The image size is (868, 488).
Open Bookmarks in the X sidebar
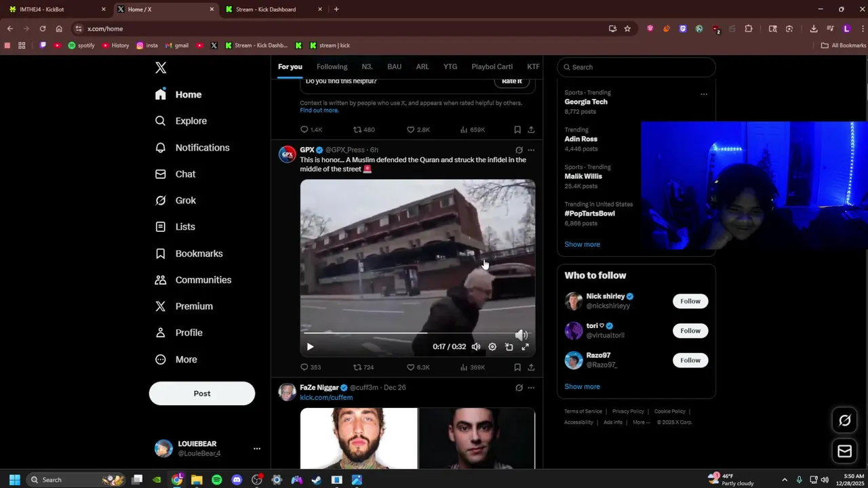(x=189, y=253)
